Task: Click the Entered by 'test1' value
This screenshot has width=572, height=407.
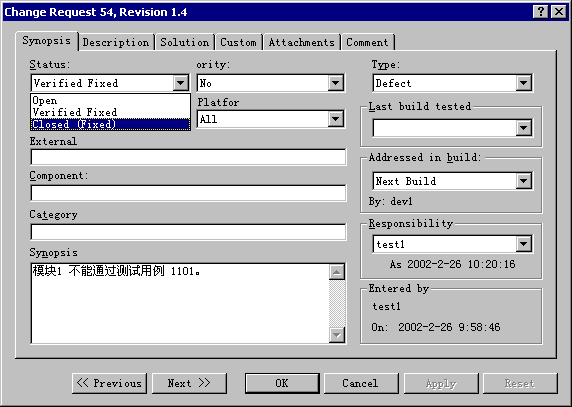Action: [x=386, y=306]
